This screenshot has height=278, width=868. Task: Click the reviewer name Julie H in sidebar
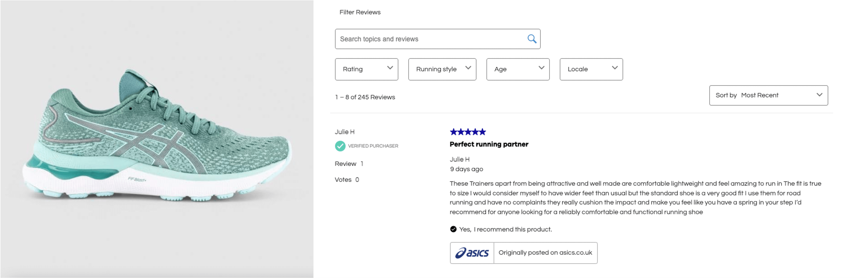[x=344, y=132]
